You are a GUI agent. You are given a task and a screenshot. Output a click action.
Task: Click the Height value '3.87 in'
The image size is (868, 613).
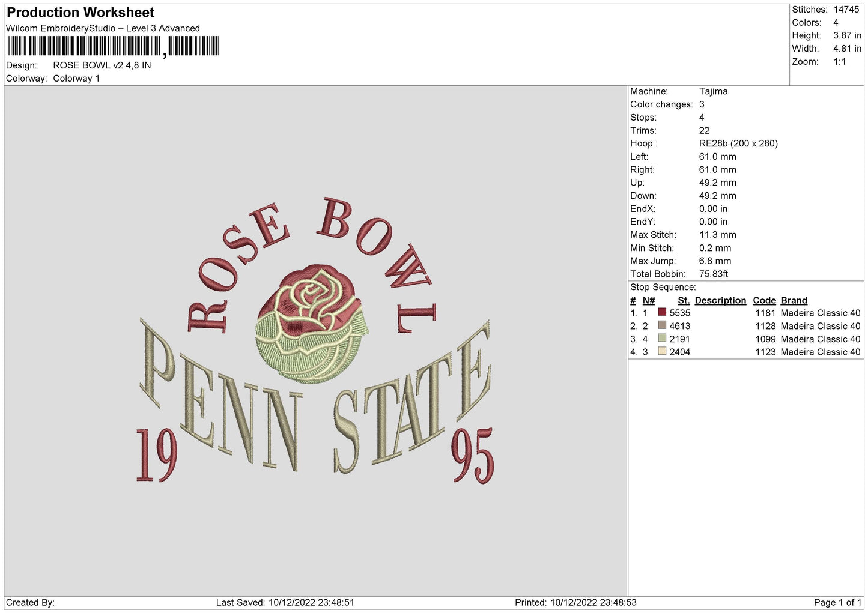pos(847,36)
